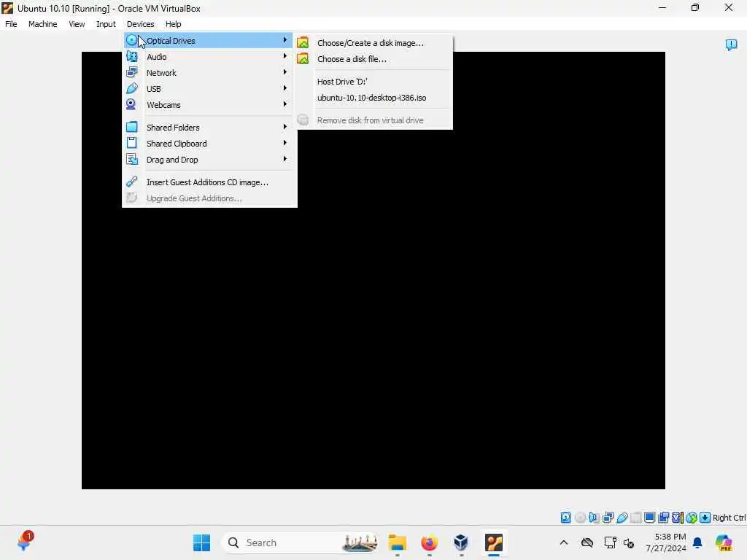Open File Explorer from taskbar
Screen dimensions: 747x560
click(x=398, y=542)
